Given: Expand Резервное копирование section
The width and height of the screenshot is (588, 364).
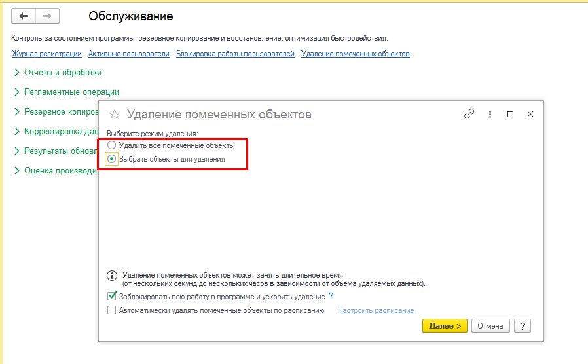Looking at the screenshot, I should click(x=56, y=112).
